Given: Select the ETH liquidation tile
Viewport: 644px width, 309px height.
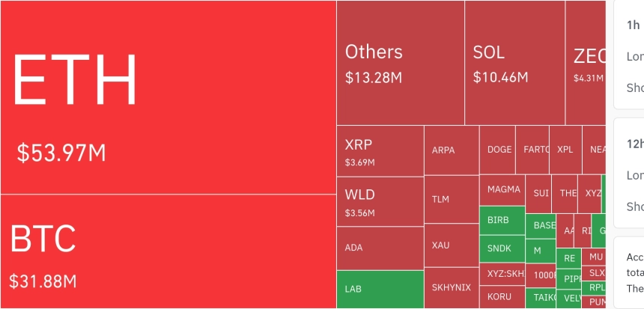Looking at the screenshot, I should click(x=168, y=97).
